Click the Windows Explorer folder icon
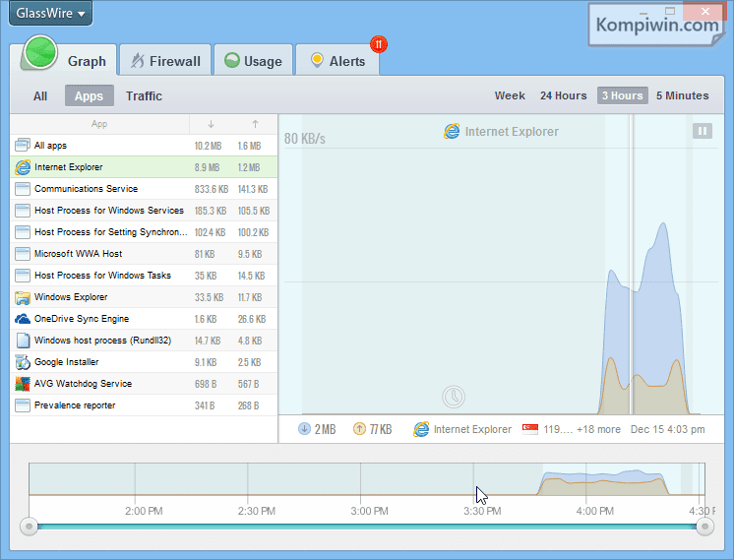 [23, 297]
